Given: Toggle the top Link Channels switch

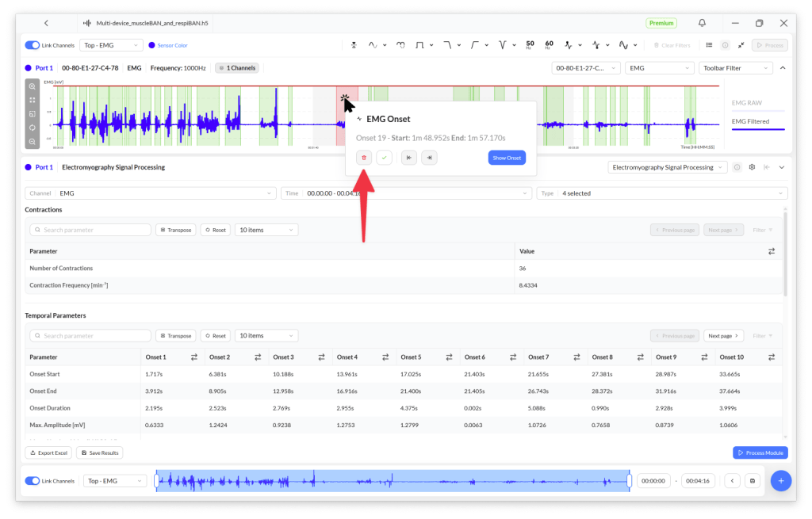Looking at the screenshot, I should pyautogui.click(x=32, y=45).
